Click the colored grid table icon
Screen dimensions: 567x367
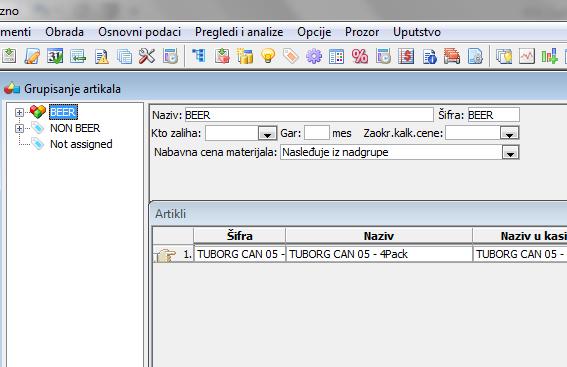pos(336,56)
